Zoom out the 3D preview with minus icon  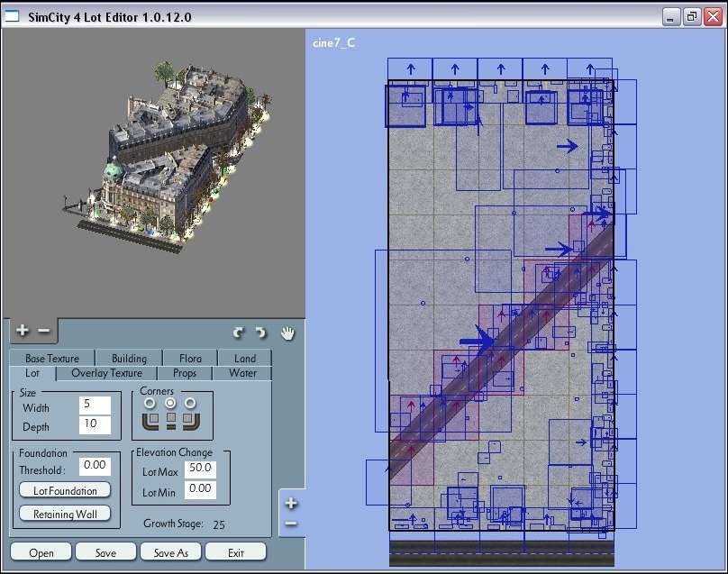43,331
